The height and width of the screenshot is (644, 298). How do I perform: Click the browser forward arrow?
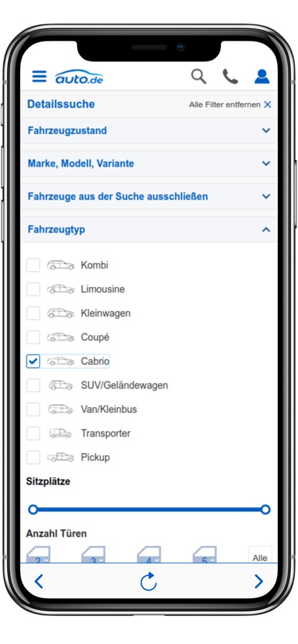coord(259,581)
